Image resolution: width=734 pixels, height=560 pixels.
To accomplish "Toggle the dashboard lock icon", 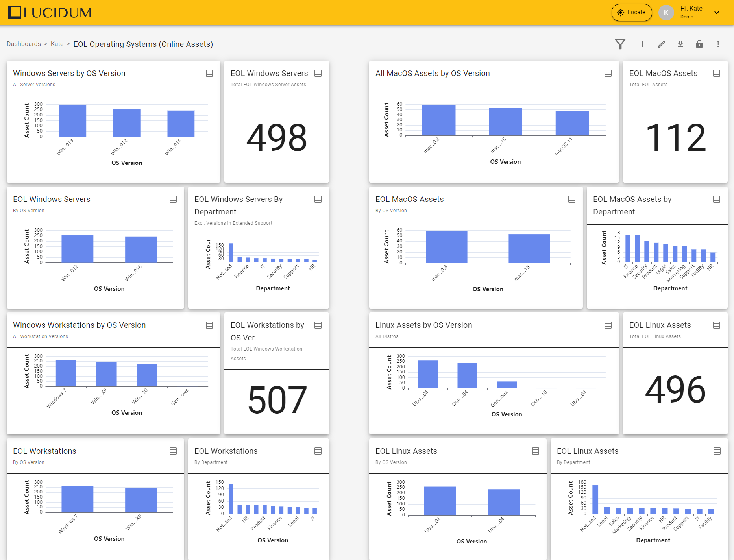I will pyautogui.click(x=699, y=44).
